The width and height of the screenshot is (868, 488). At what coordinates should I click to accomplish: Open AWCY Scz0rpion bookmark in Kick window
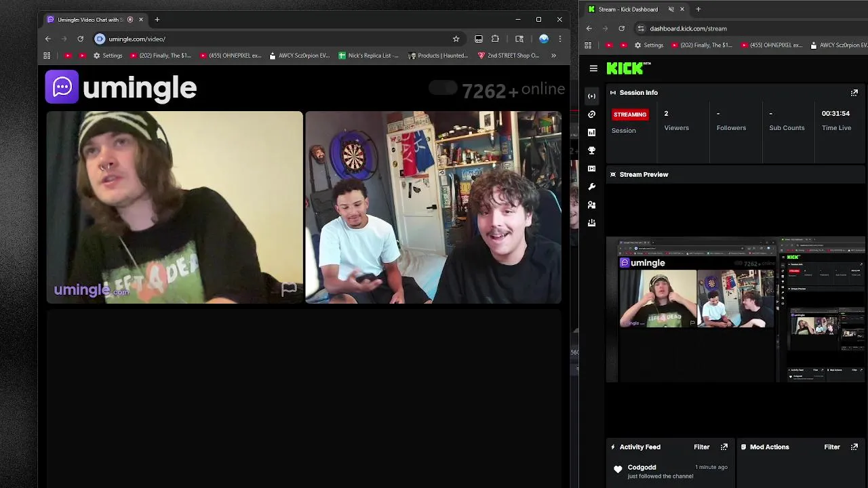(x=838, y=45)
